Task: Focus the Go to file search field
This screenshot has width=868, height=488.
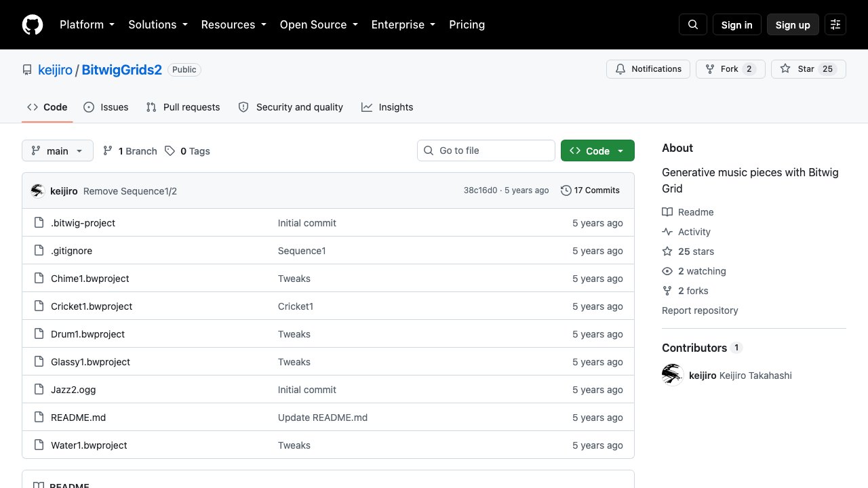Action: pos(486,150)
